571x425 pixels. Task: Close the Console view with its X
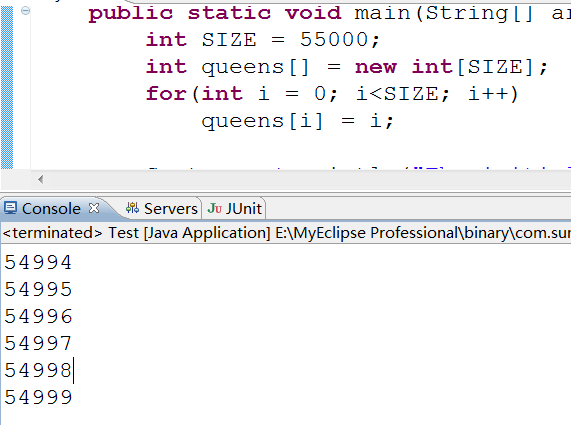click(x=94, y=208)
